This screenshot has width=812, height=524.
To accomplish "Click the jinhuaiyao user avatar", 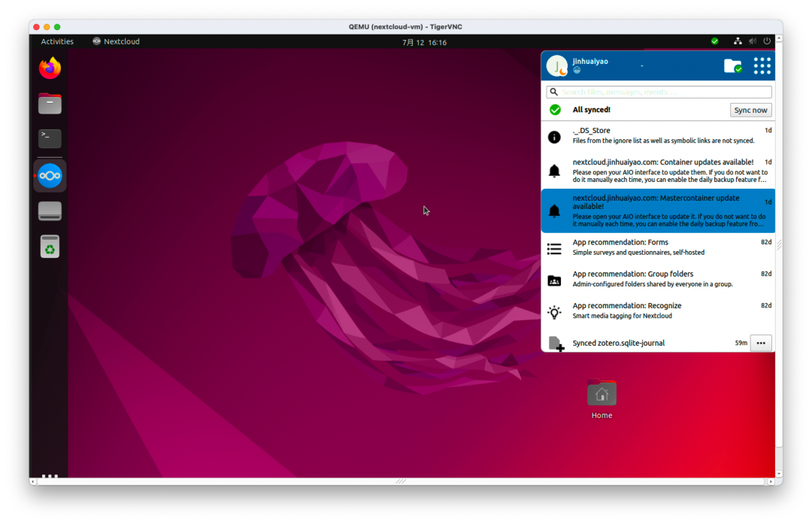I will coord(557,66).
